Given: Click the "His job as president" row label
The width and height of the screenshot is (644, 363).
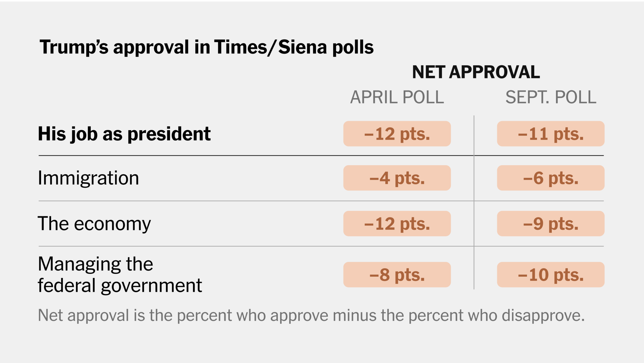Looking at the screenshot, I should [x=124, y=134].
